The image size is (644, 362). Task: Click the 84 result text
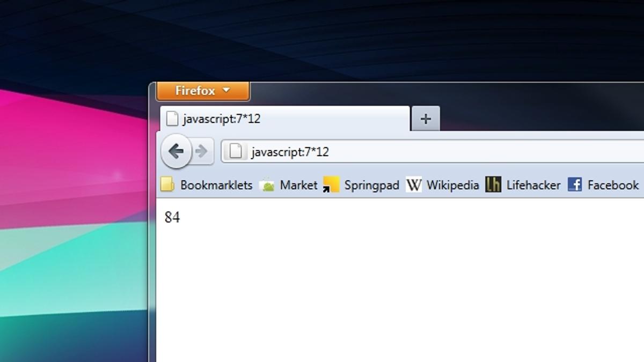coord(172,217)
